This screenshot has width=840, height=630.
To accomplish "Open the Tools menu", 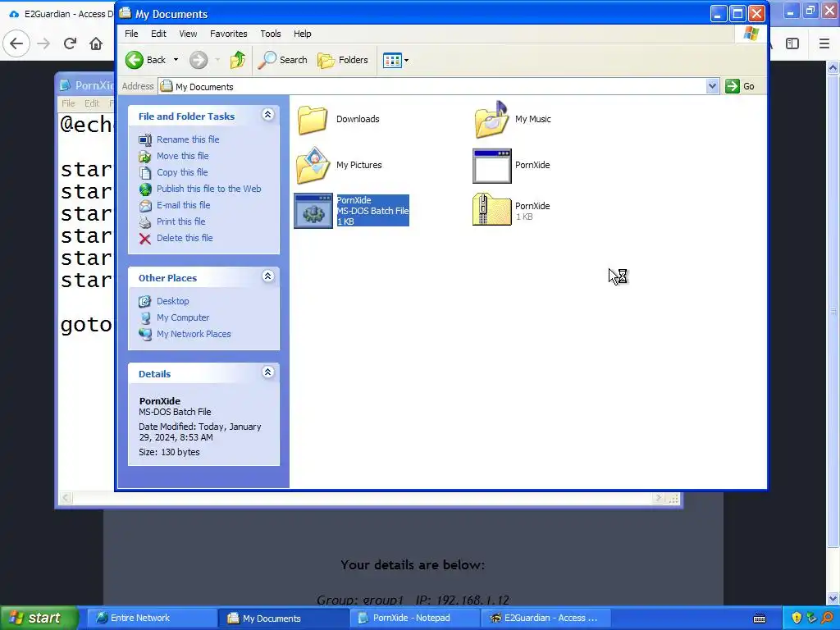I will [x=271, y=34].
